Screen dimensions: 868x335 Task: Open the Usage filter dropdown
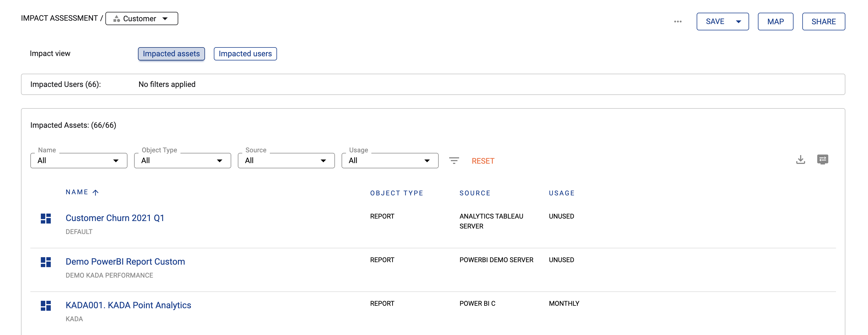click(390, 161)
